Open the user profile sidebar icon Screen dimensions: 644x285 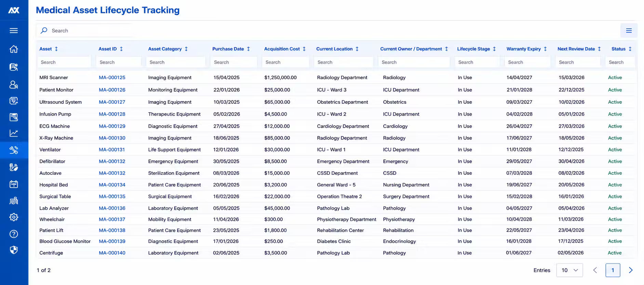(x=14, y=84)
